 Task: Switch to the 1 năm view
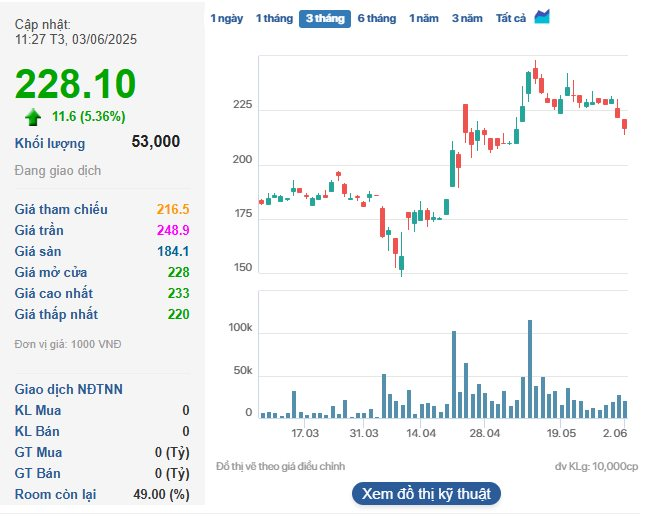point(425,18)
